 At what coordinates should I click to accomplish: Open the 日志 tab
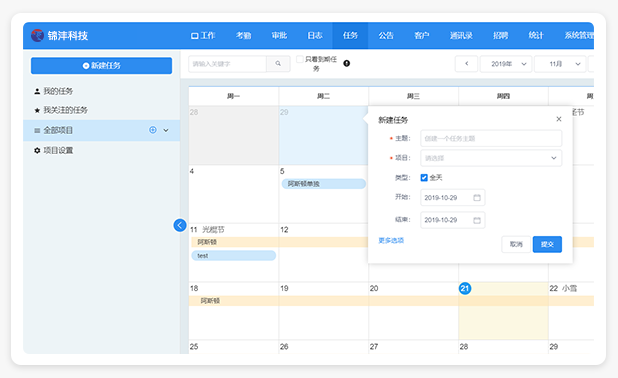point(315,35)
